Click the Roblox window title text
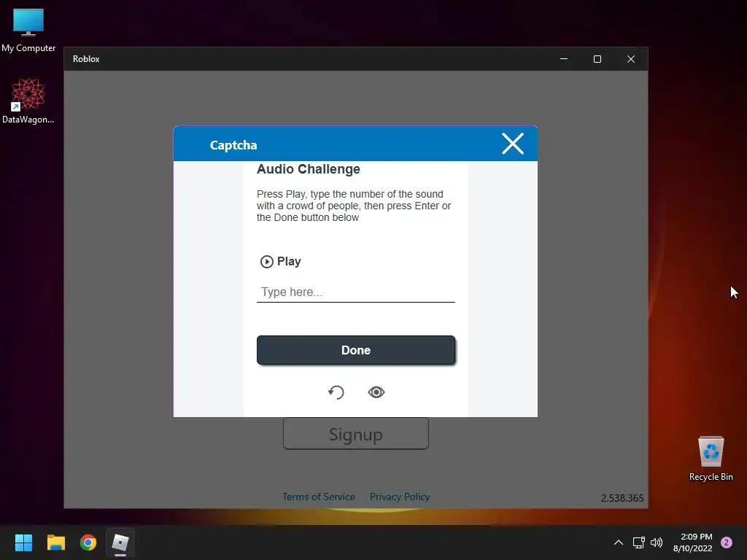 86,59
